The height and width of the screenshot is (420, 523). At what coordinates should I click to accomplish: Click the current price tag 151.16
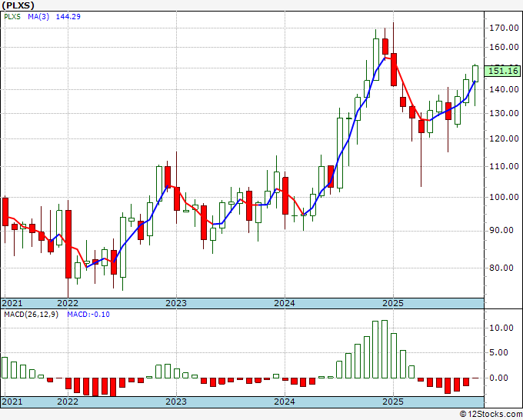503,71
